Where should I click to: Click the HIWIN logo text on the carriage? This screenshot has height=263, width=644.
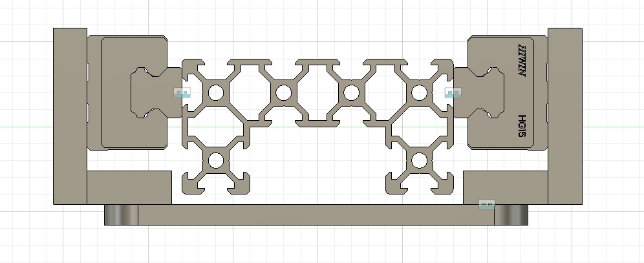point(522,63)
